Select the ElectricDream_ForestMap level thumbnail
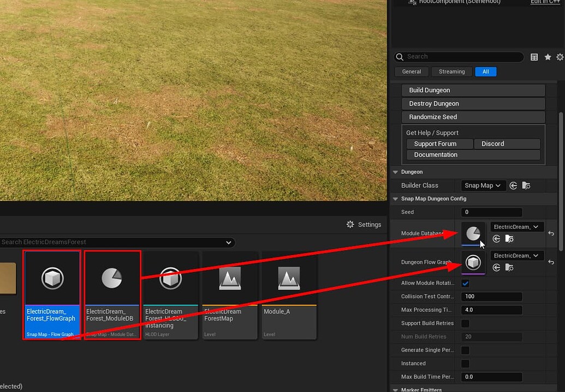565x392 pixels. 229,279
